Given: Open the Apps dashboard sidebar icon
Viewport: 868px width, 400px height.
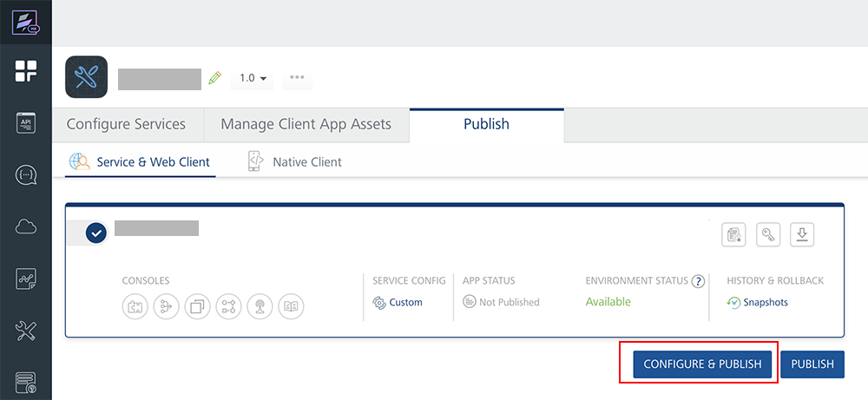Looking at the screenshot, I should pos(26,72).
